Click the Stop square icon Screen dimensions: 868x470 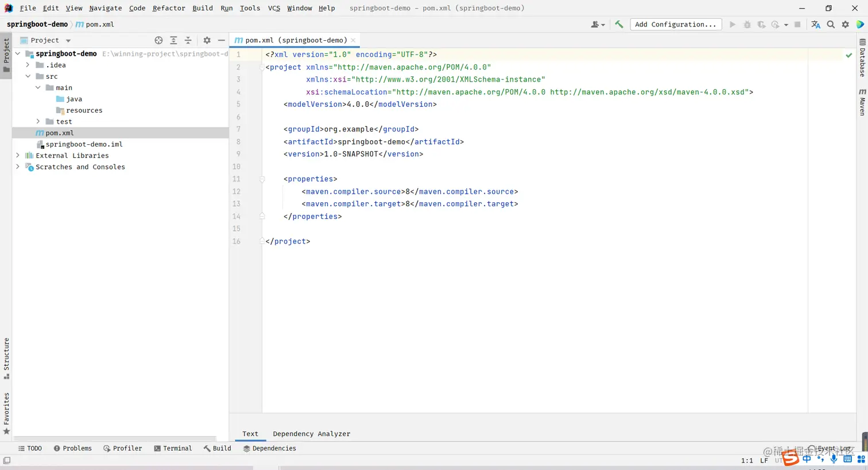click(x=797, y=25)
